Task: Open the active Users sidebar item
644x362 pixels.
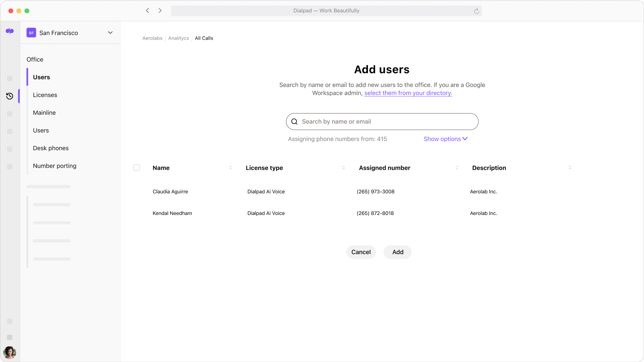Action: tap(42, 77)
